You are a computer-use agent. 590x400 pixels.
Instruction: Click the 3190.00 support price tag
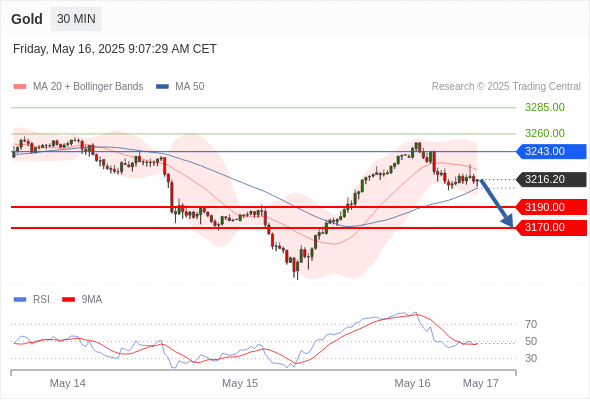click(x=551, y=207)
